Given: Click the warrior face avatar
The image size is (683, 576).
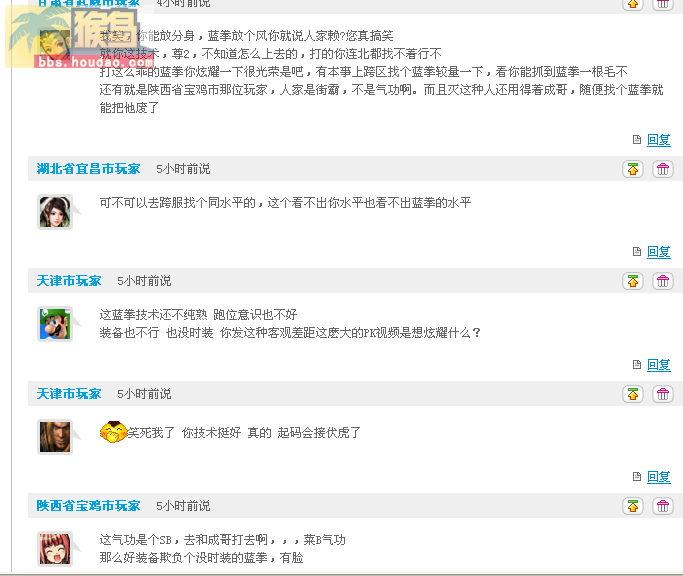Looking at the screenshot, I should (x=55, y=437).
